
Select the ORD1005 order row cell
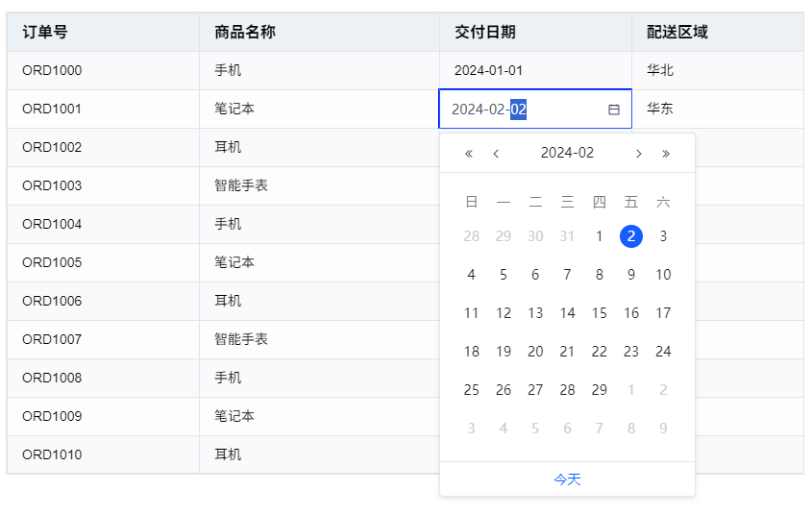(x=52, y=262)
